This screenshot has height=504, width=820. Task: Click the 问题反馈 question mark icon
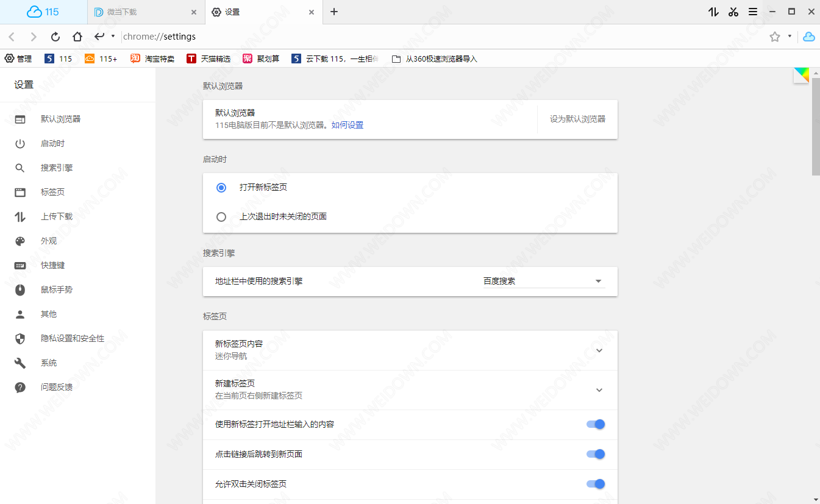point(20,387)
